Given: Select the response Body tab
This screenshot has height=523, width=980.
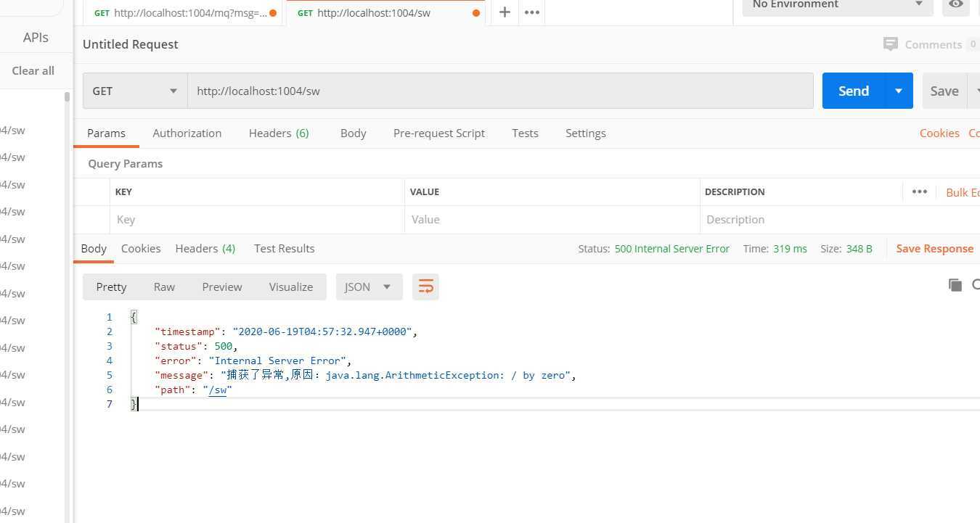Looking at the screenshot, I should click(x=94, y=248).
